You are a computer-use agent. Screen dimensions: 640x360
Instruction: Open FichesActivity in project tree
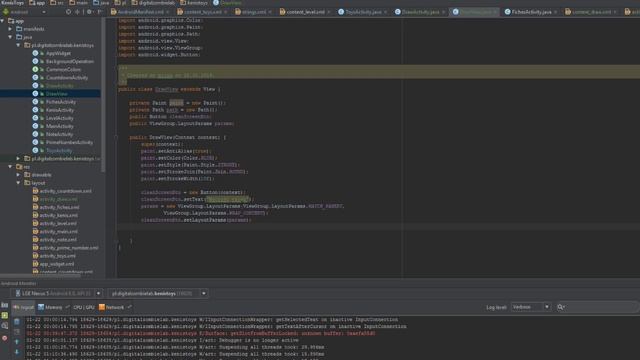point(60,102)
